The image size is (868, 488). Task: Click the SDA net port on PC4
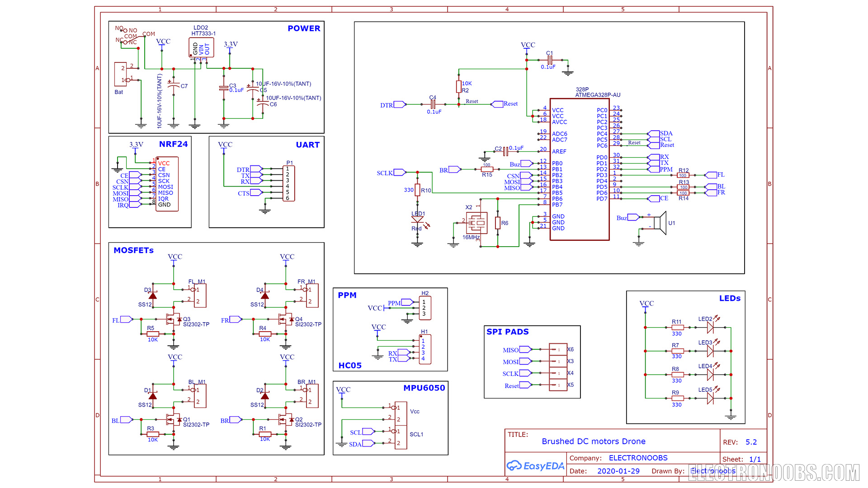653,134
